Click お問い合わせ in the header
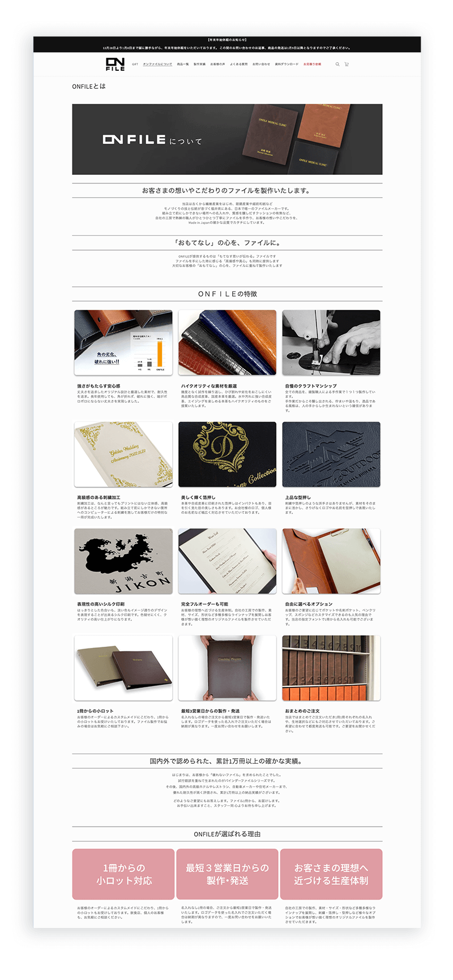The width and height of the screenshot is (453, 980). (261, 65)
